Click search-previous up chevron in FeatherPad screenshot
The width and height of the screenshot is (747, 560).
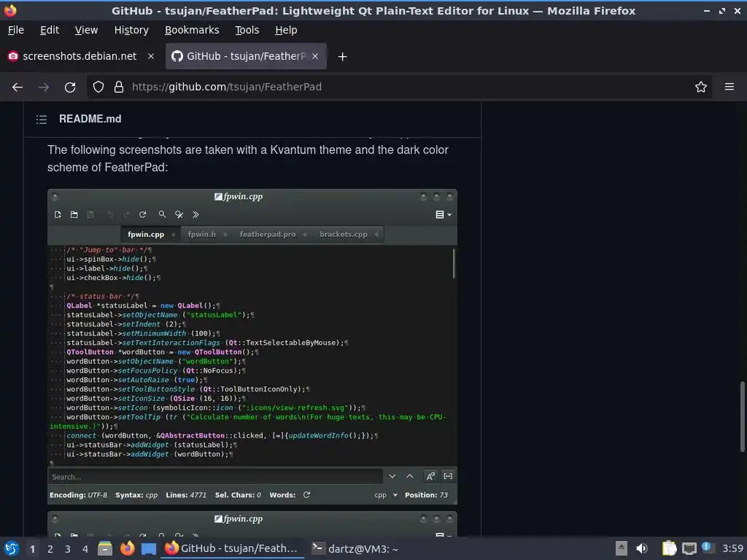click(410, 476)
